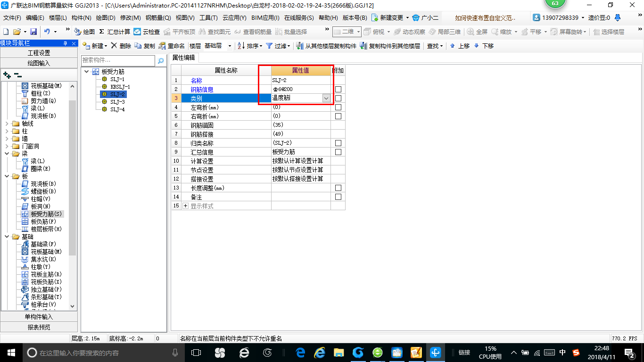Open the 文件(F) menu

(12, 18)
